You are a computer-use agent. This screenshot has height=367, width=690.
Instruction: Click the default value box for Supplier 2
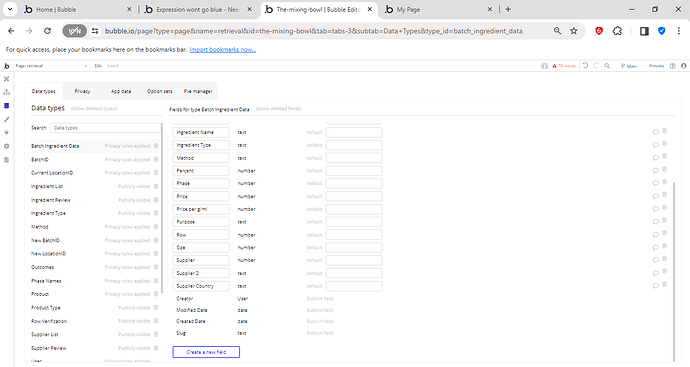(x=354, y=273)
